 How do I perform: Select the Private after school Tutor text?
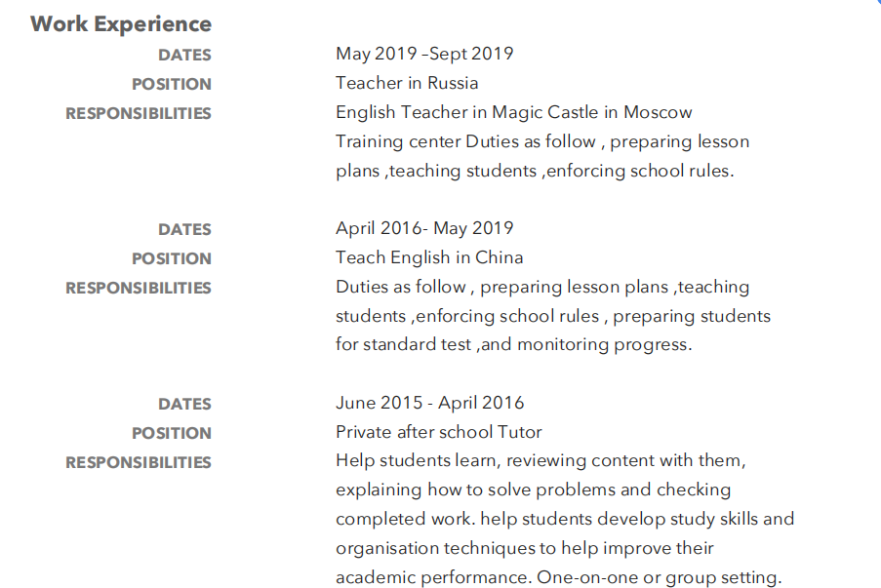coord(438,432)
